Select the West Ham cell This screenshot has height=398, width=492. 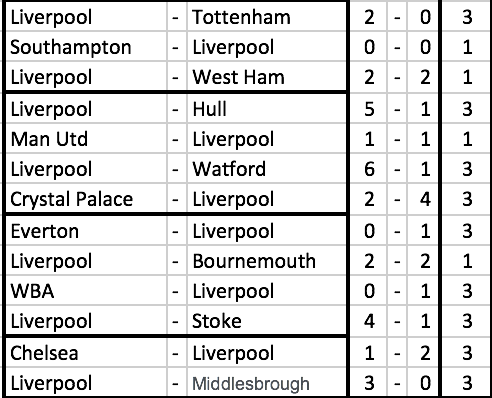pyautogui.click(x=266, y=77)
